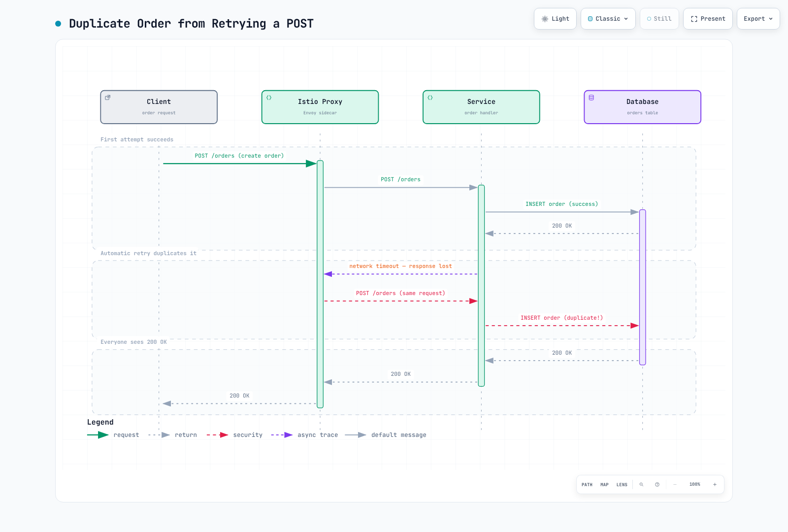Image resolution: width=788 pixels, height=532 pixels.
Task: Click the default message legend arrow
Action: point(356,435)
